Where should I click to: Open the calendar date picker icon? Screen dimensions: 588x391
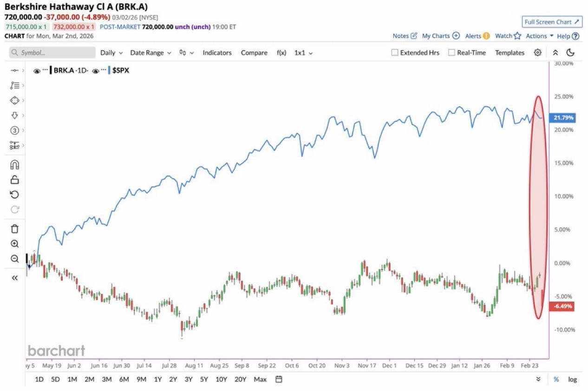(279, 379)
